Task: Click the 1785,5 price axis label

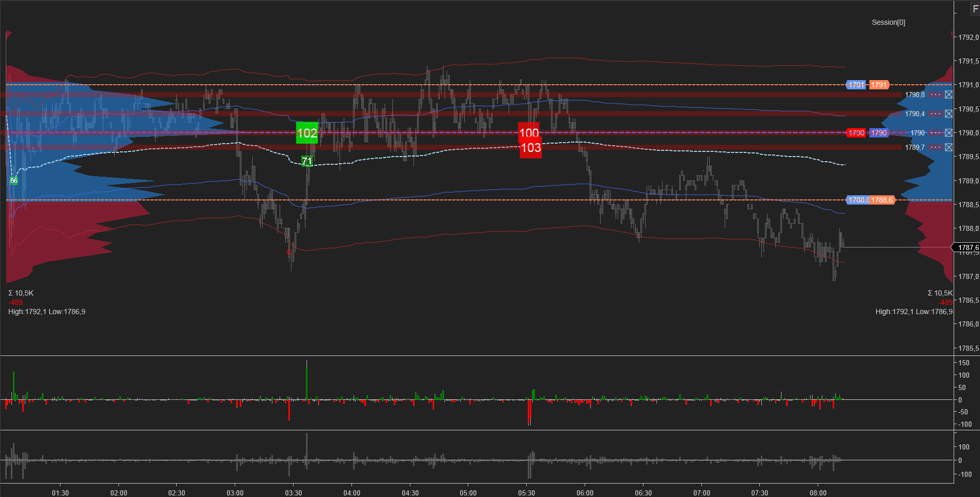Action: 969,348
